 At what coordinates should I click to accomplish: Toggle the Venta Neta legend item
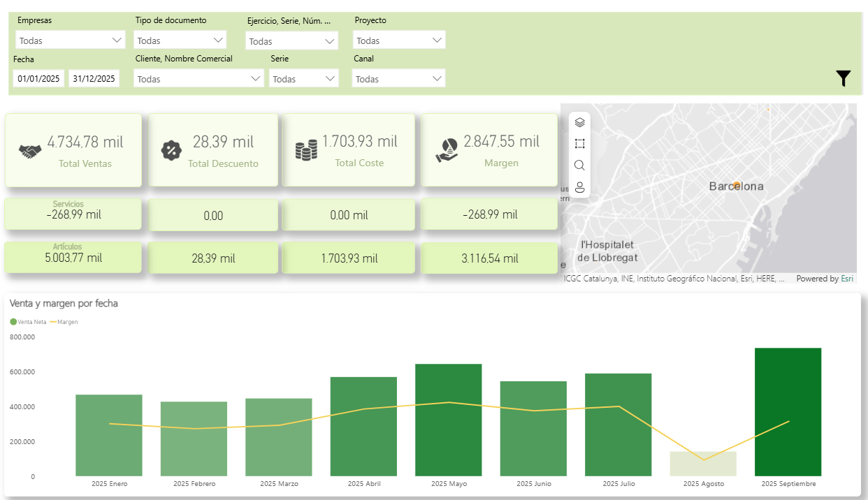pos(31,322)
